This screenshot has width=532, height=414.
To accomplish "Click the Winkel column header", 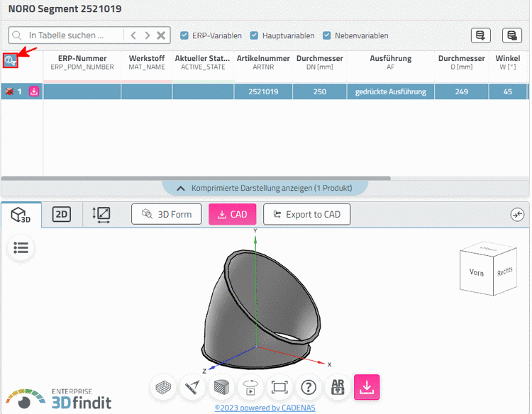I will pyautogui.click(x=508, y=62).
